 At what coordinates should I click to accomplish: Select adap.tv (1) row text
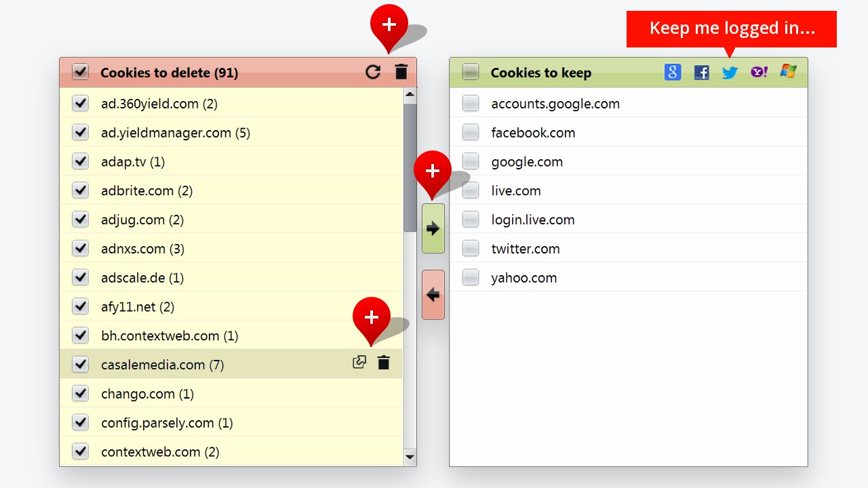point(133,162)
